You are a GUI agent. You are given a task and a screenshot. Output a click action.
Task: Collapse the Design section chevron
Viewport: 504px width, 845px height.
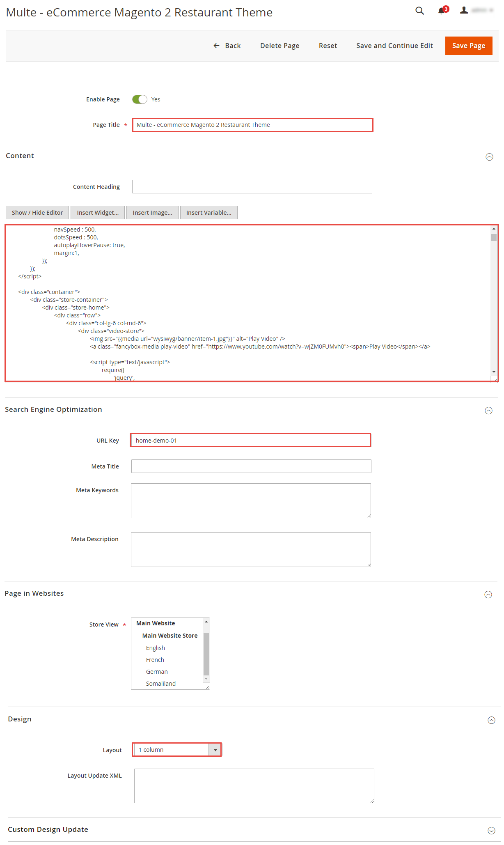[491, 720]
